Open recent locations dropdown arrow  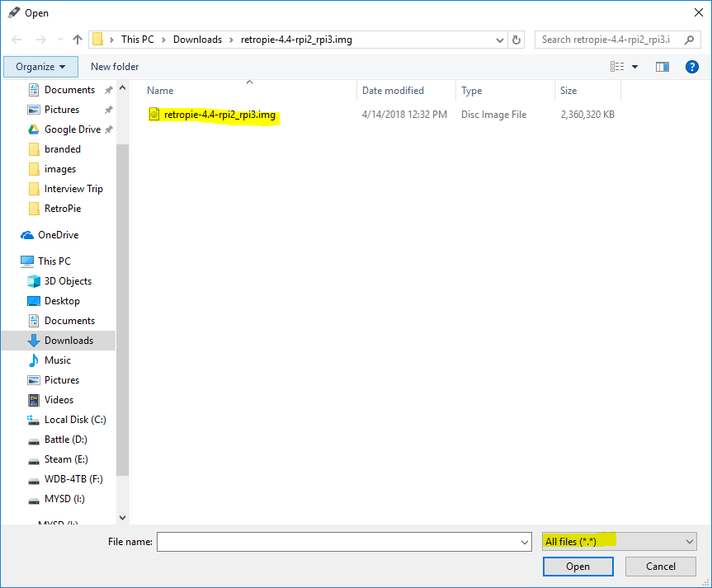60,40
